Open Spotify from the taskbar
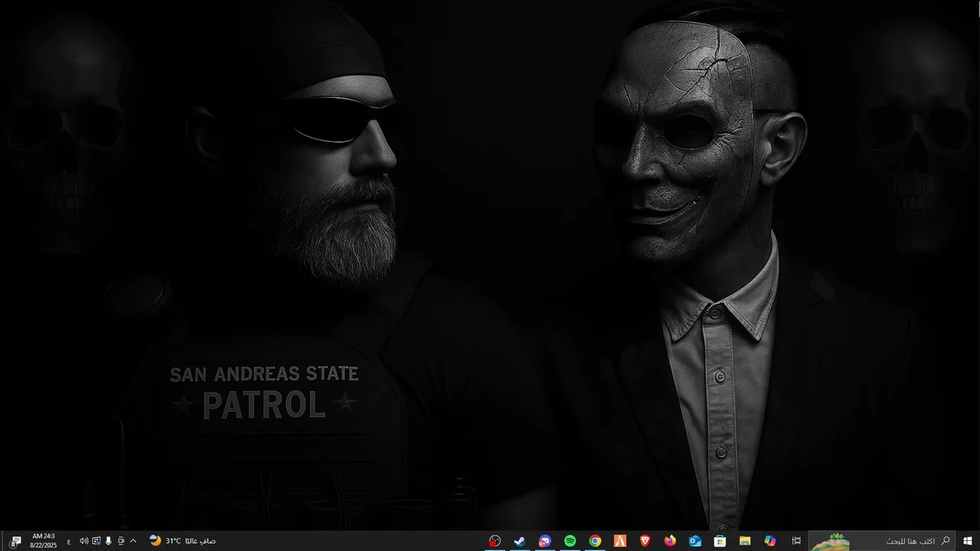This screenshot has width=980, height=551. (570, 541)
